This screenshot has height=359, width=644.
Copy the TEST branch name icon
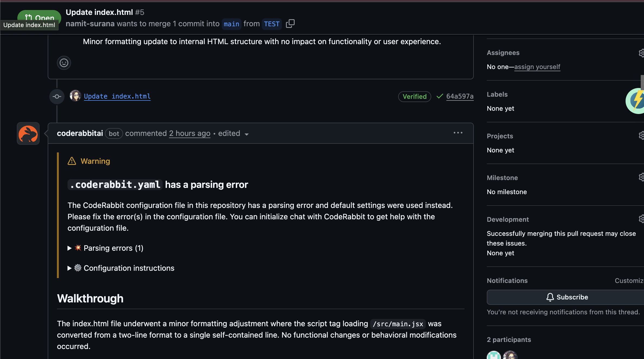(290, 24)
